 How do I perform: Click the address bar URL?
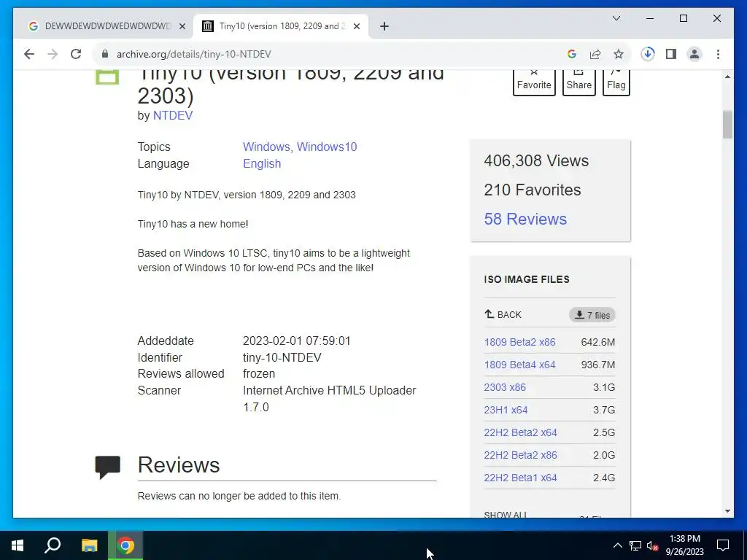pyautogui.click(x=194, y=54)
